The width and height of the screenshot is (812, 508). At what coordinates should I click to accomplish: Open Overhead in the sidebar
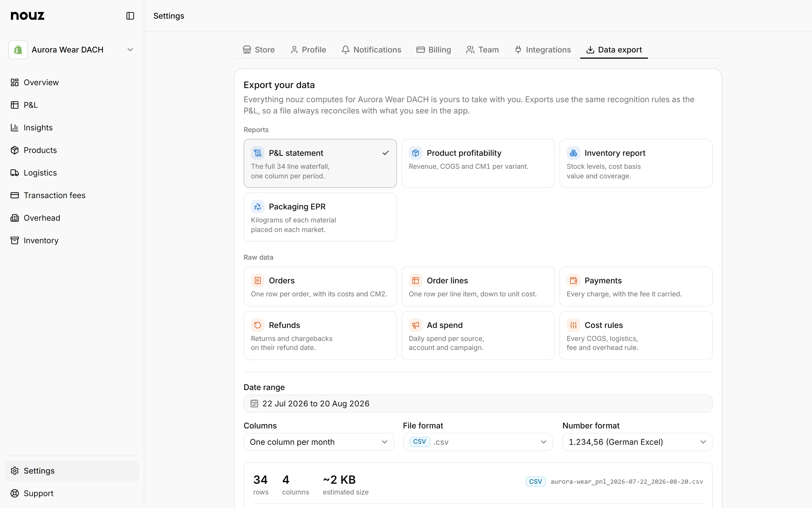click(x=72, y=218)
